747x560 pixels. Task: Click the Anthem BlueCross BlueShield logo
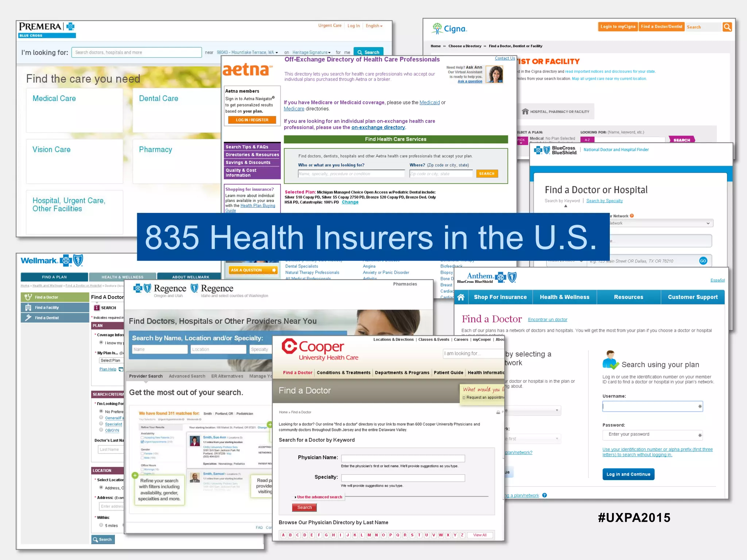click(487, 278)
